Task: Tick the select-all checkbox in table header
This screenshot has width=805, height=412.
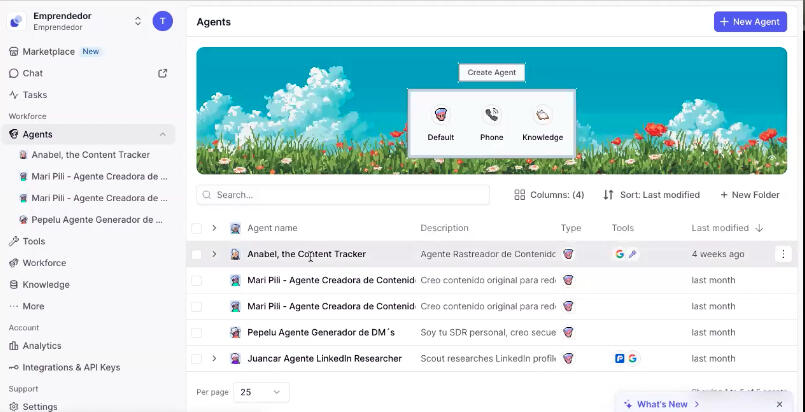Action: point(197,228)
